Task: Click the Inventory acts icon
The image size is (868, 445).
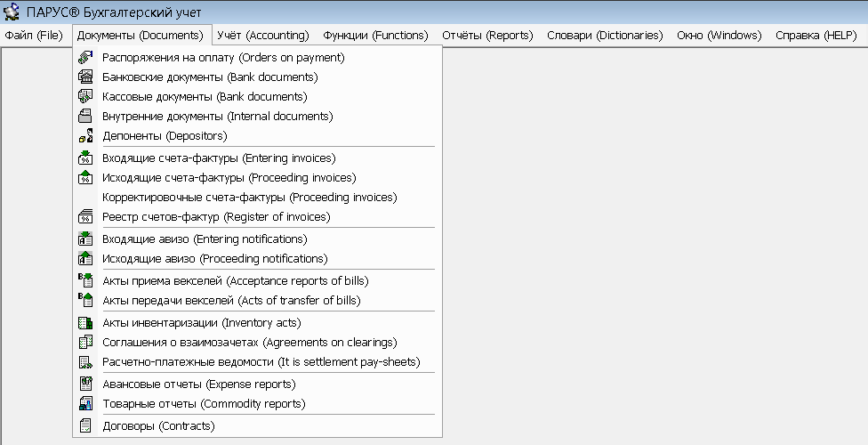Action: click(86, 323)
